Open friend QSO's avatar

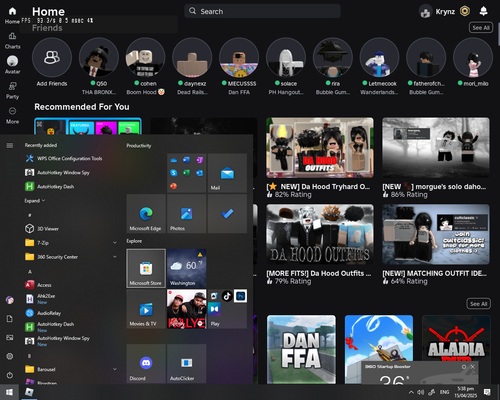[99, 57]
